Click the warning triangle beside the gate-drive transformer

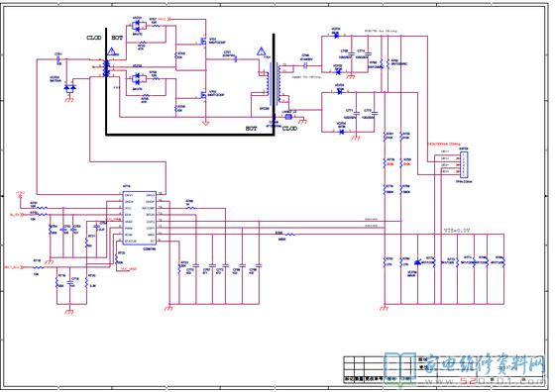[111, 51]
